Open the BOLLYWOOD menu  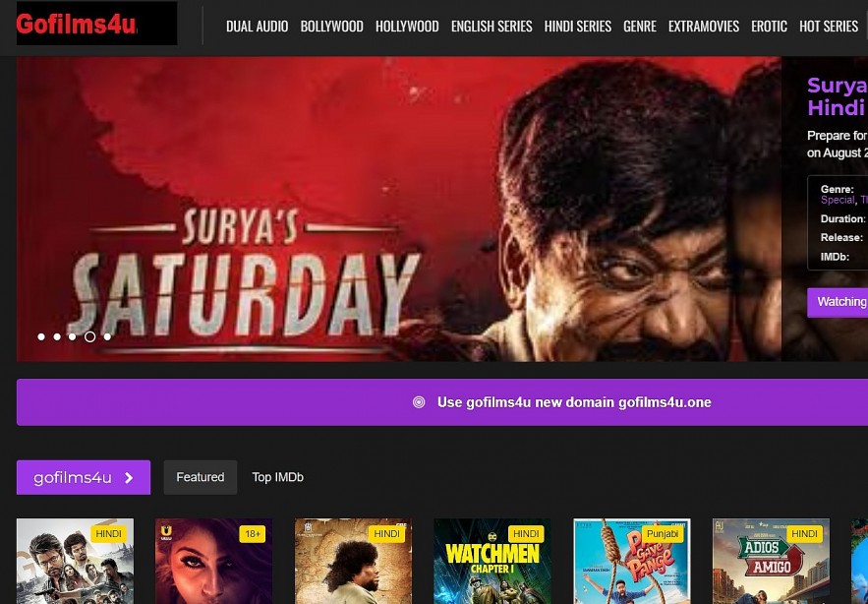331,27
